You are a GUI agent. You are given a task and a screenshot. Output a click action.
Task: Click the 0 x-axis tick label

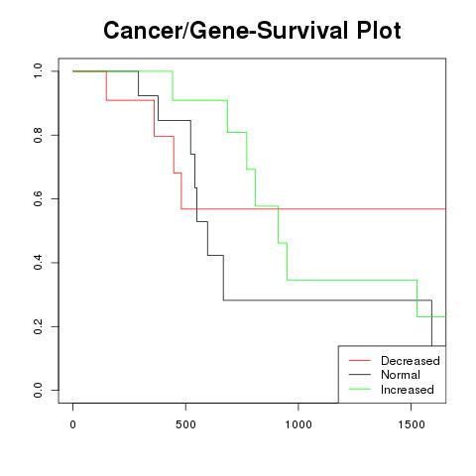pyautogui.click(x=73, y=424)
